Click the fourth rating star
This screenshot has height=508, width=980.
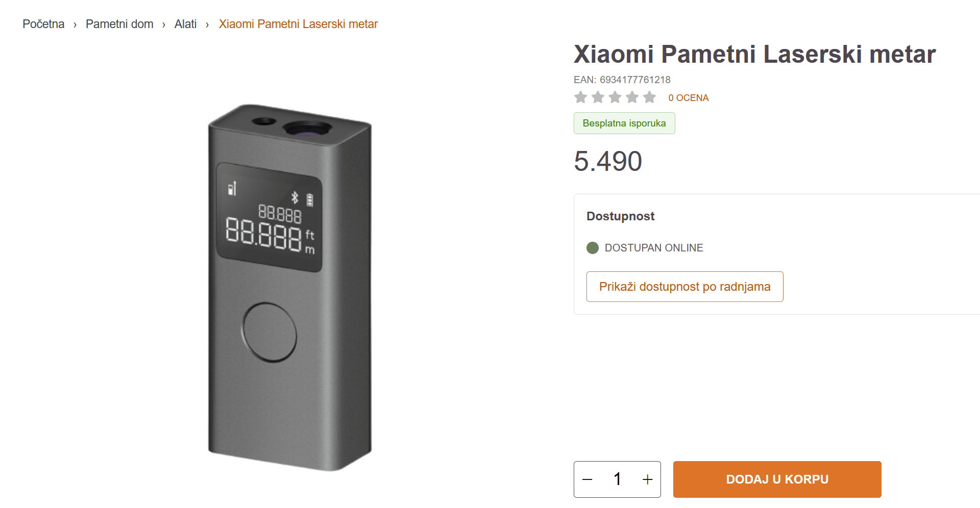point(632,97)
